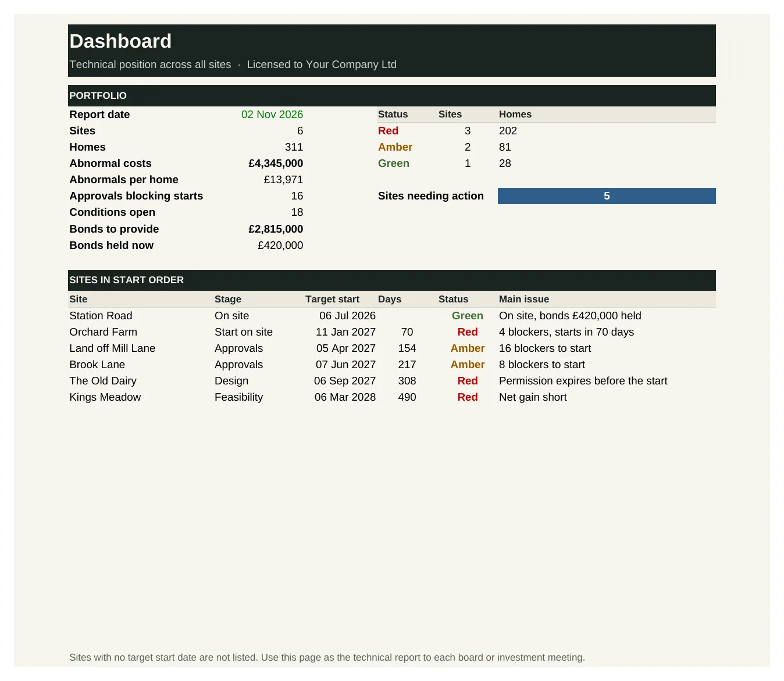Click The Old Dairy's target start 06 Sep 2027

click(x=345, y=381)
